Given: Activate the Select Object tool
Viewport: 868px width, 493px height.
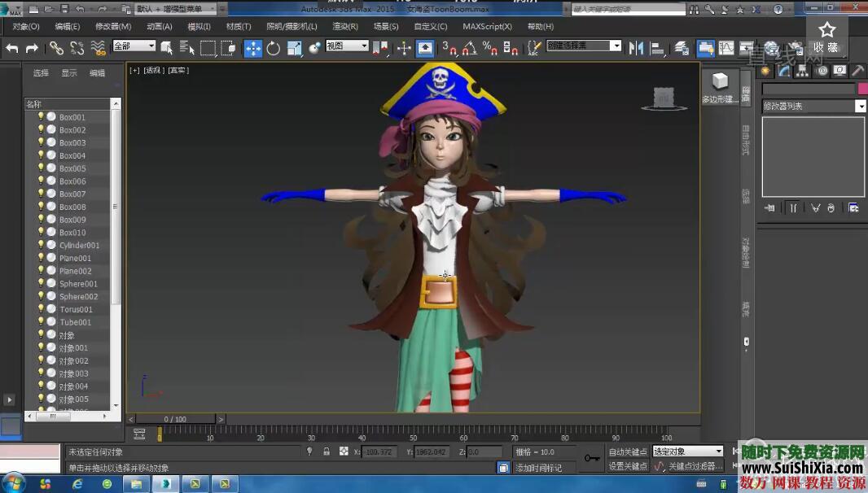Looking at the screenshot, I should click(166, 49).
